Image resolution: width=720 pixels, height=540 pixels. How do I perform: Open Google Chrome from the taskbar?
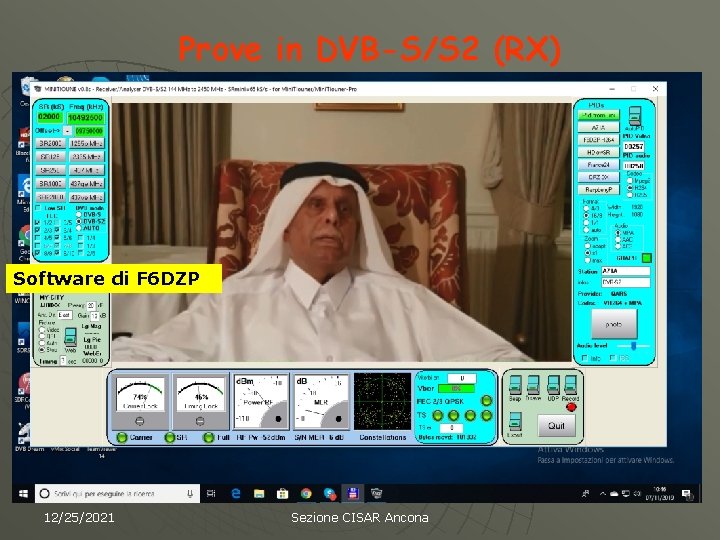click(306, 494)
